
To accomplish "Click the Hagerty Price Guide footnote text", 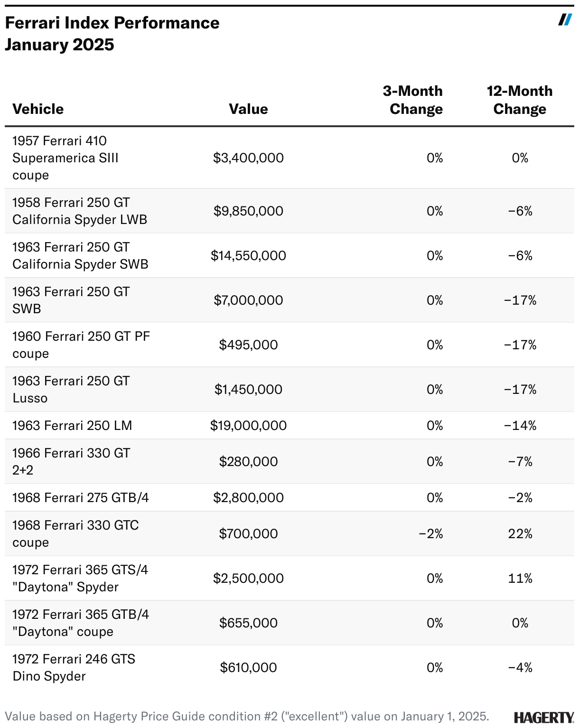I will coord(247,716).
